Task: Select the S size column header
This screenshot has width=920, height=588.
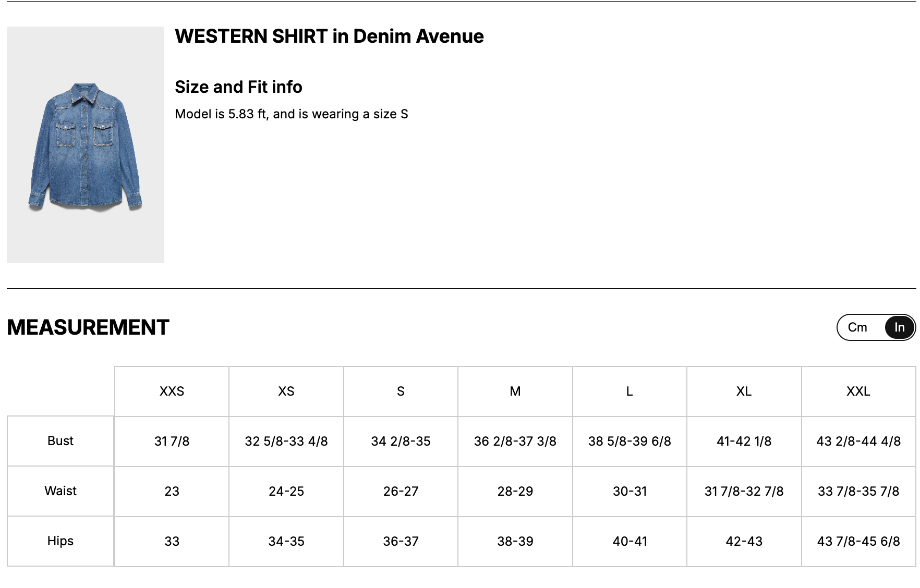Action: point(401,391)
